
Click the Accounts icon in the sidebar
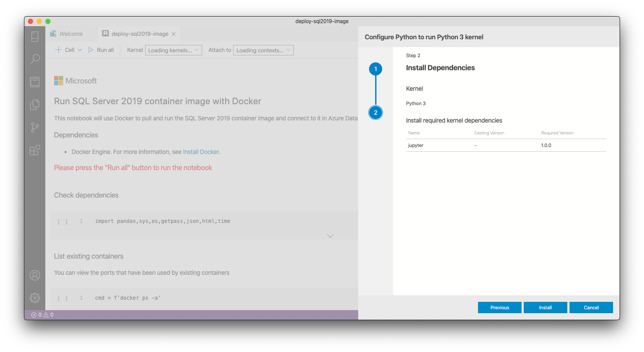[35, 275]
